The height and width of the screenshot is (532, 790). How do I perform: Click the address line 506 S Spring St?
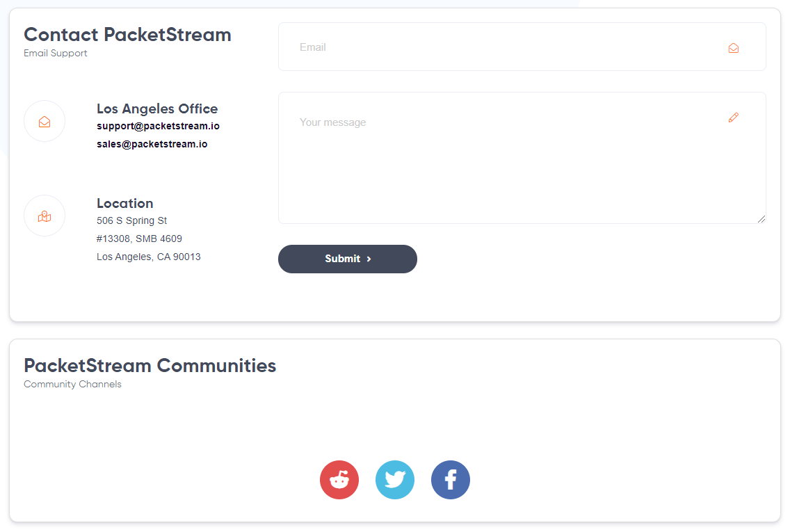tap(132, 220)
